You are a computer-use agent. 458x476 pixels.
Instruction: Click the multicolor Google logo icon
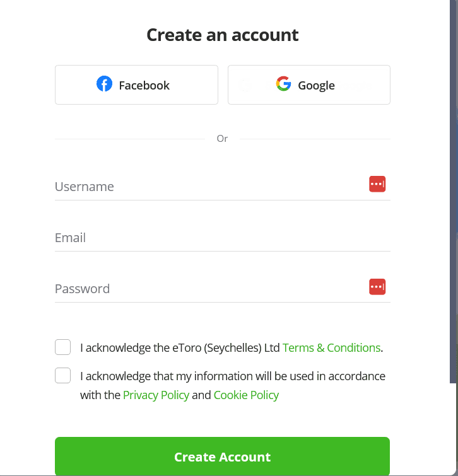[x=283, y=84]
